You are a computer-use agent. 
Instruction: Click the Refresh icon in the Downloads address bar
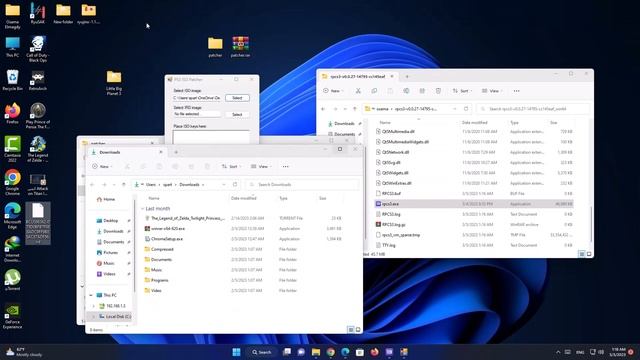[235, 184]
